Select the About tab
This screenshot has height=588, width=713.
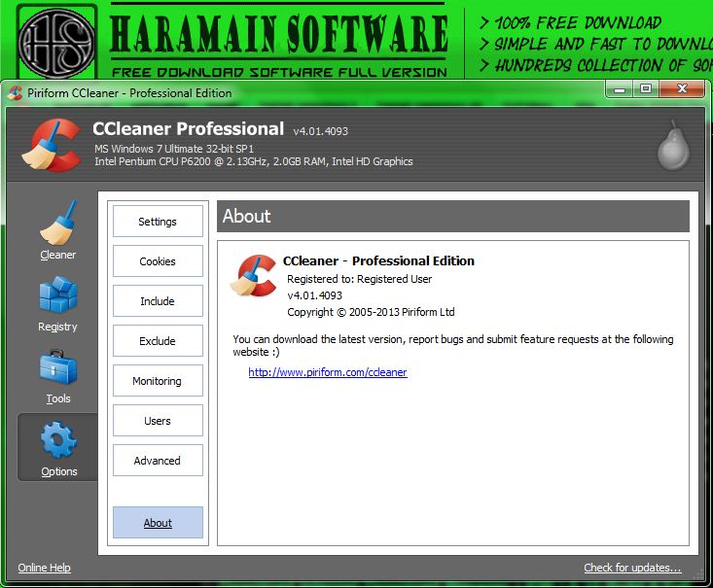coord(158,523)
